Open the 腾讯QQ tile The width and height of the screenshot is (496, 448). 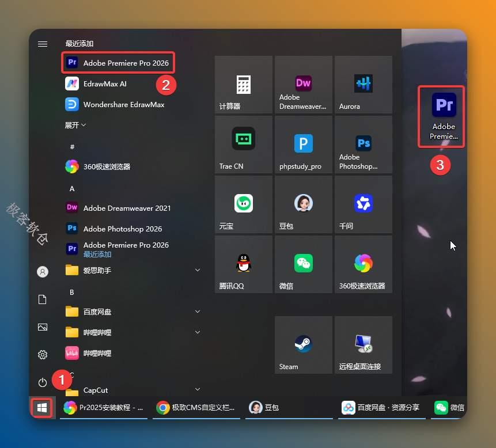coord(243,264)
